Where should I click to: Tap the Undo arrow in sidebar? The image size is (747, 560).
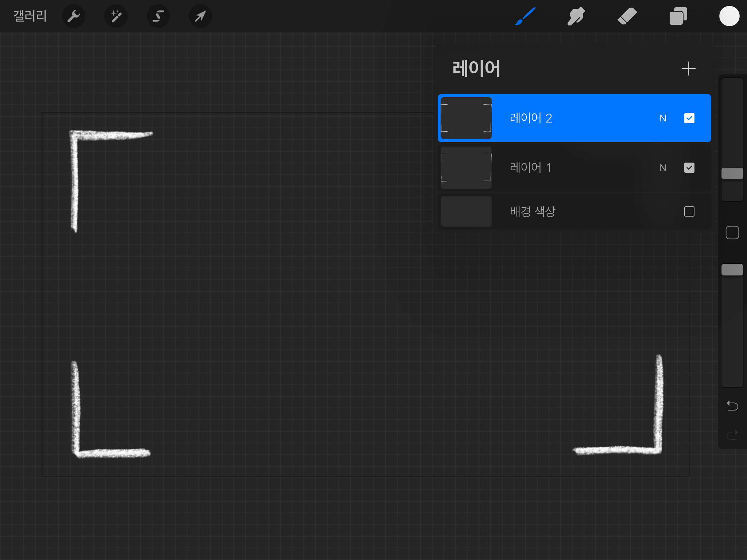point(732,405)
